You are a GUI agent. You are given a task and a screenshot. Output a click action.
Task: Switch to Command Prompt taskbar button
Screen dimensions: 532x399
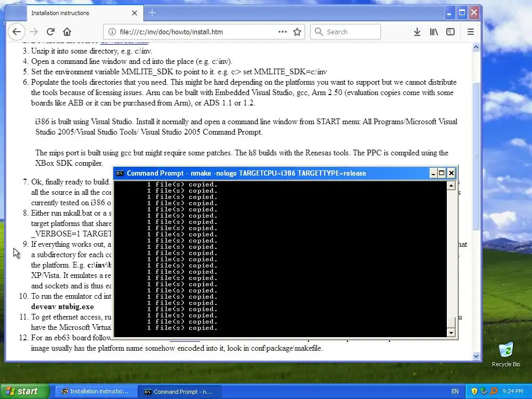click(x=180, y=392)
